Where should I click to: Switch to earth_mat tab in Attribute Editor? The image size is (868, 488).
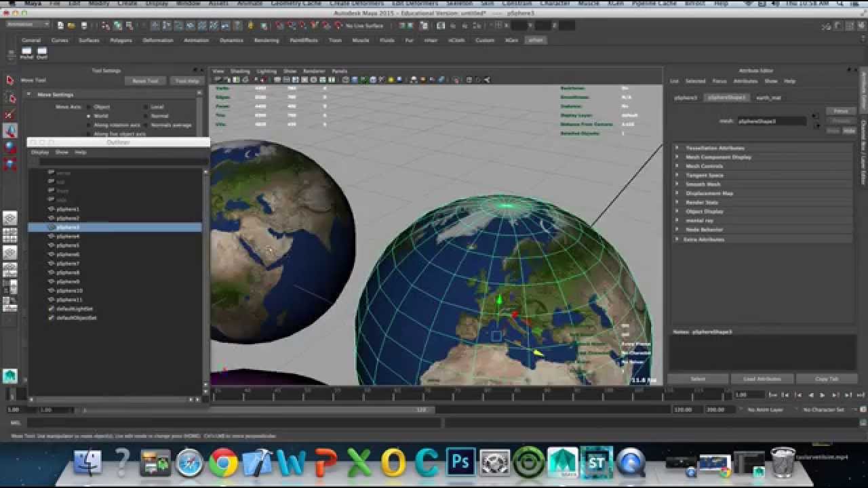769,98
